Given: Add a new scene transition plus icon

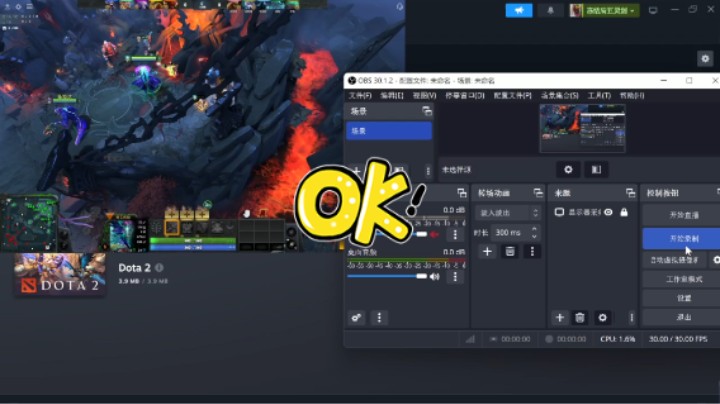Looking at the screenshot, I should pos(487,252).
